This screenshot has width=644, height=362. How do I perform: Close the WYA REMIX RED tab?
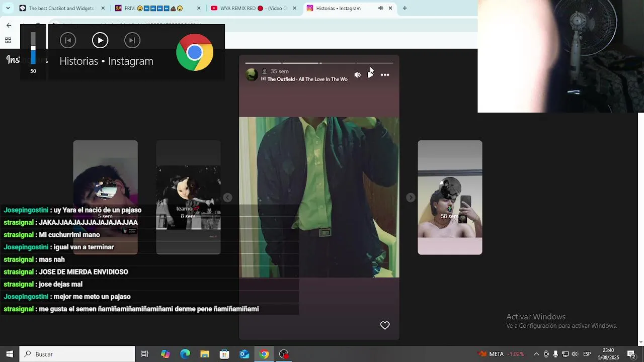[294, 8]
